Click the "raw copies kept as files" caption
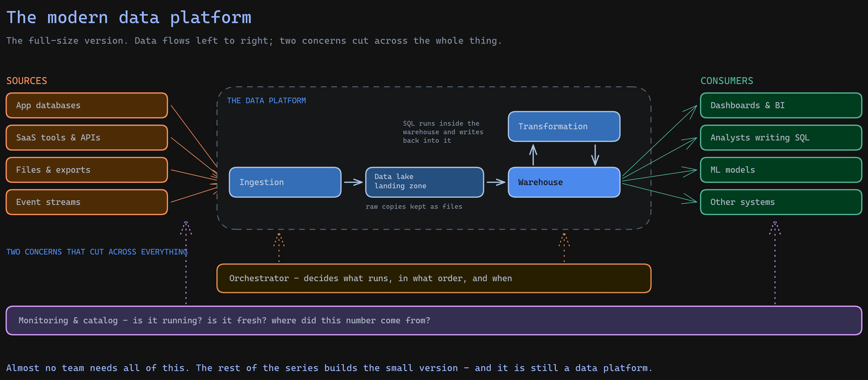Image resolution: width=868 pixels, height=380 pixels. pos(414,206)
